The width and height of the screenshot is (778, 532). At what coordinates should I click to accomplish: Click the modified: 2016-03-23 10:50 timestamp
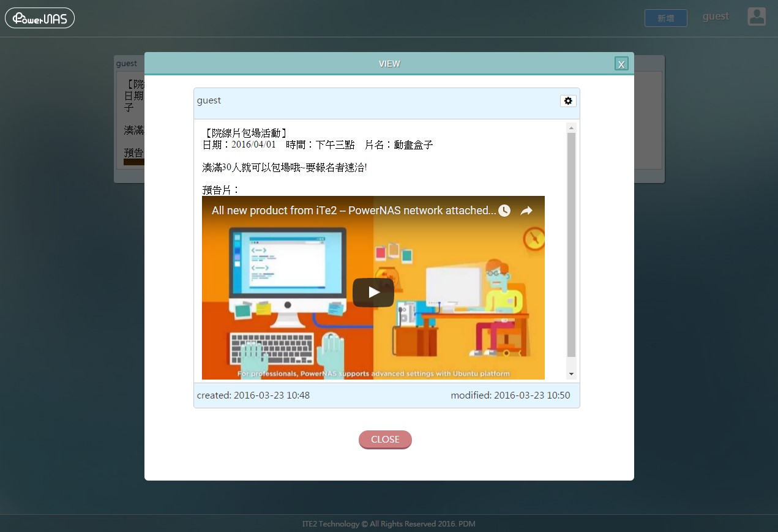pos(511,395)
